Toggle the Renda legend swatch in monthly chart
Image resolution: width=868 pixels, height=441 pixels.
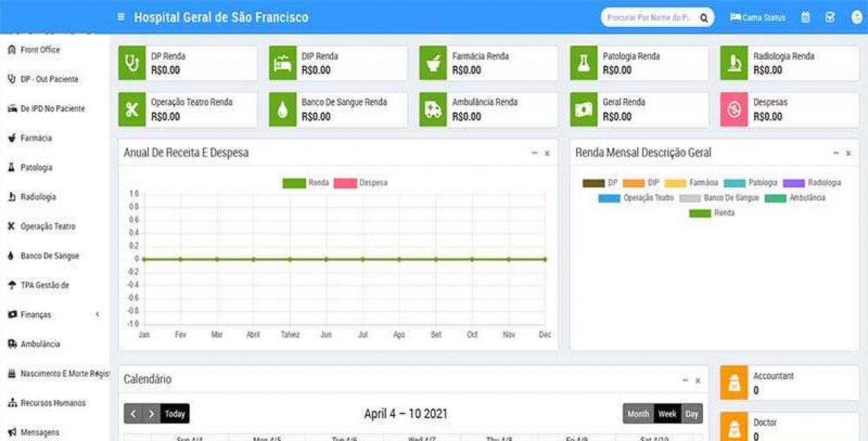tap(700, 213)
